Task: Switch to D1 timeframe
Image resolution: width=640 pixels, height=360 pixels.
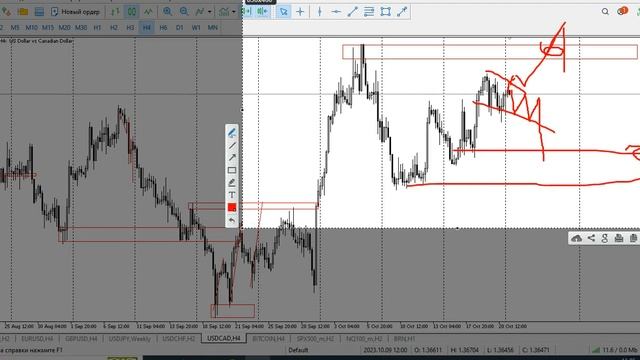Action: [180, 28]
